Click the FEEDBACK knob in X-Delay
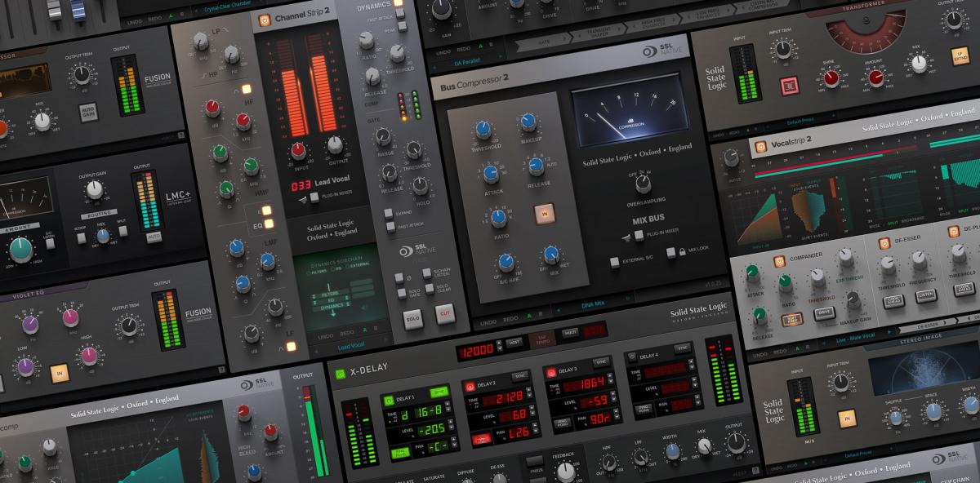 point(565,471)
